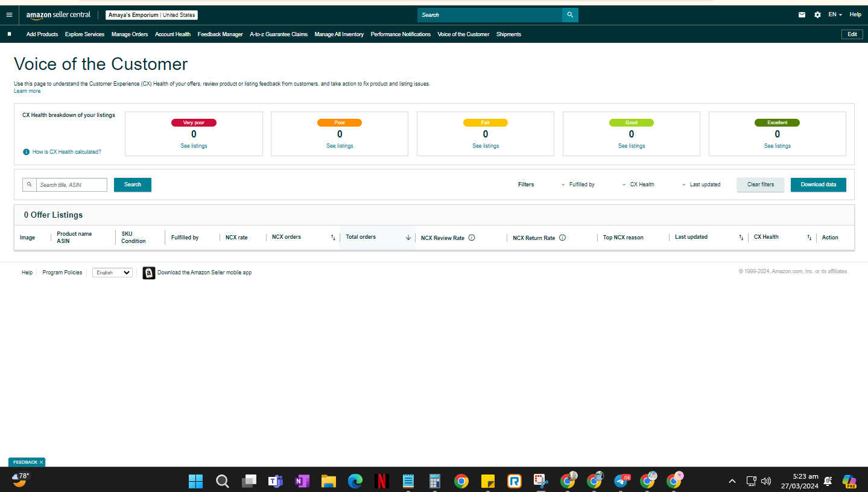Click the magnifier button beside top search
The width and height of the screenshot is (868, 492).
coord(570,15)
